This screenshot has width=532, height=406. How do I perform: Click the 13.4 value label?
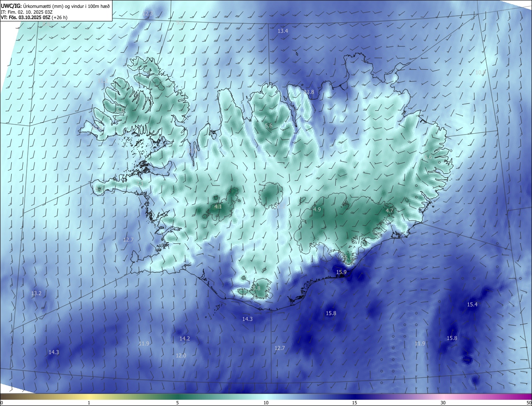point(283,31)
